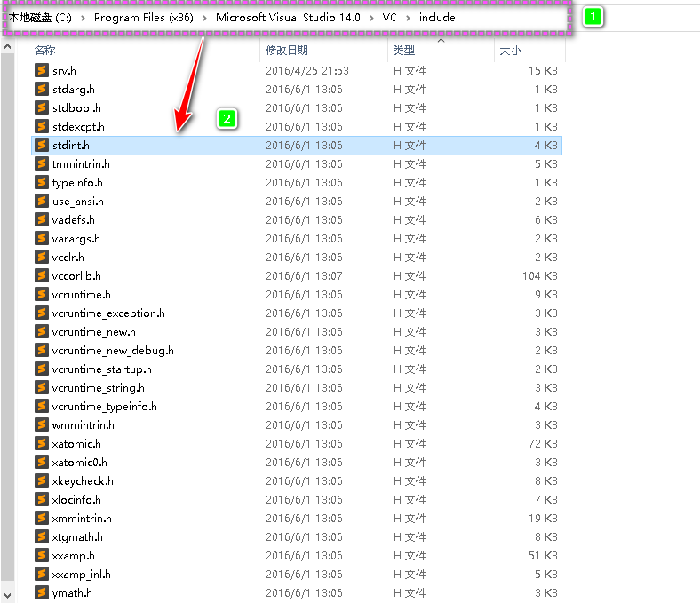Click the xatomic.h file icon
700x603 pixels.
(42, 444)
